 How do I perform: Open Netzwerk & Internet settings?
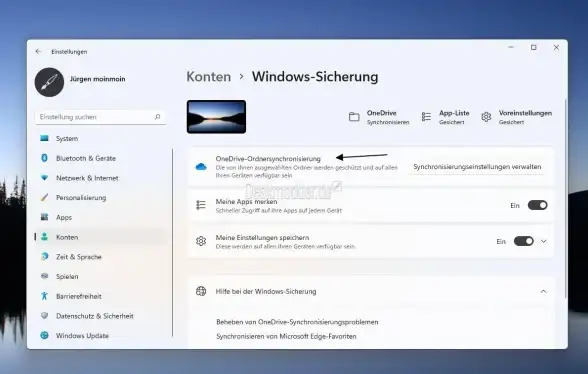(100, 178)
